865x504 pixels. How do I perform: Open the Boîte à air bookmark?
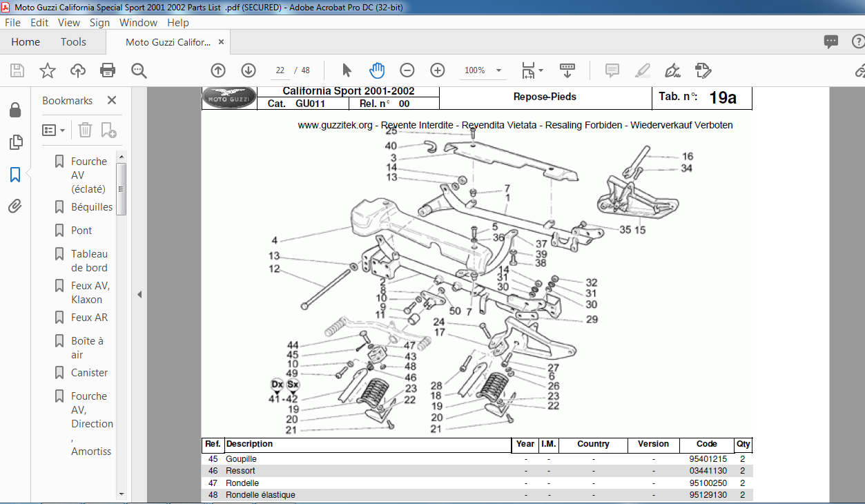pos(88,347)
